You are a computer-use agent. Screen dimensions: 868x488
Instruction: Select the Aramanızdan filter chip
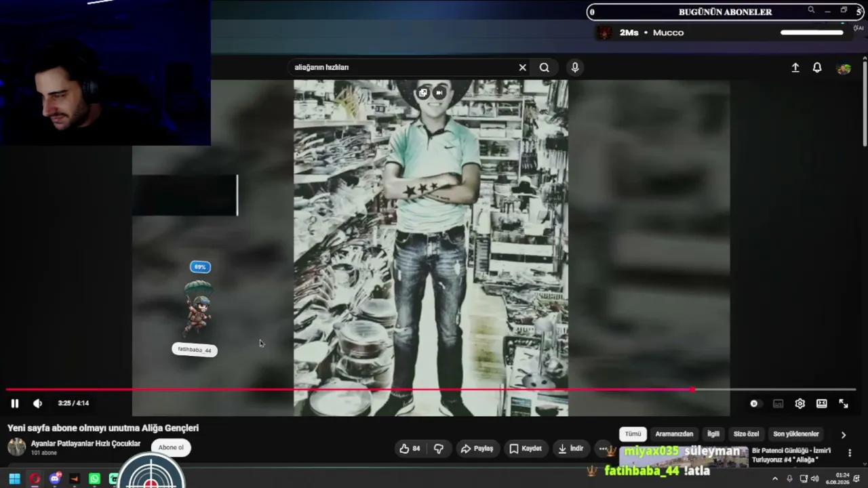point(674,434)
